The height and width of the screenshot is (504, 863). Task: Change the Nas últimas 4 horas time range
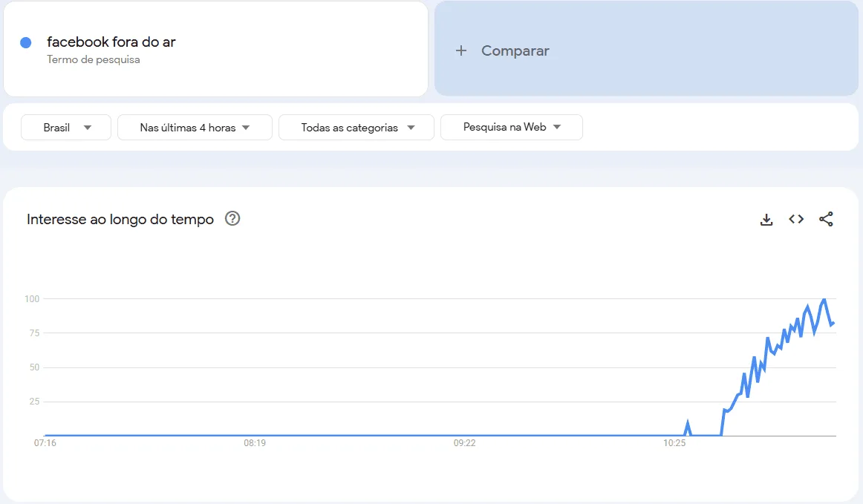[195, 128]
